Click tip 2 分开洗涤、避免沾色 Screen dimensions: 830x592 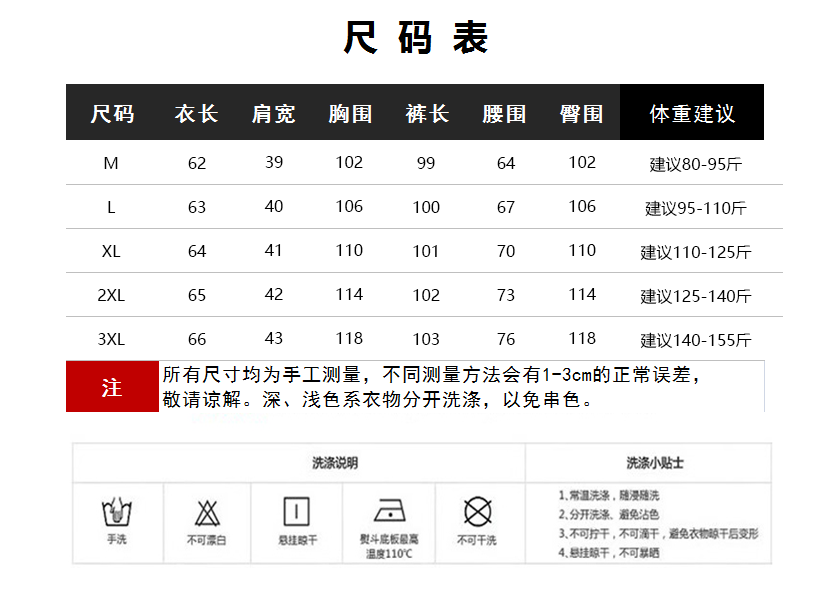pos(609,514)
